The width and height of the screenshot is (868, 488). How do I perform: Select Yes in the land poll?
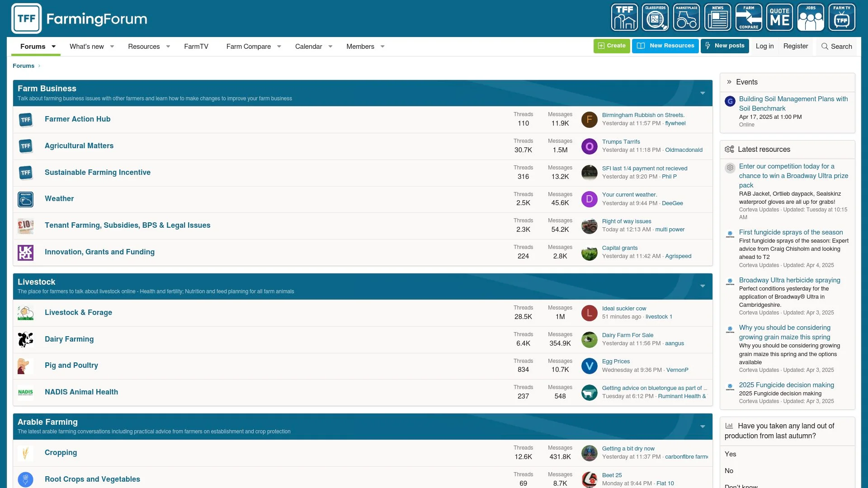(x=731, y=454)
